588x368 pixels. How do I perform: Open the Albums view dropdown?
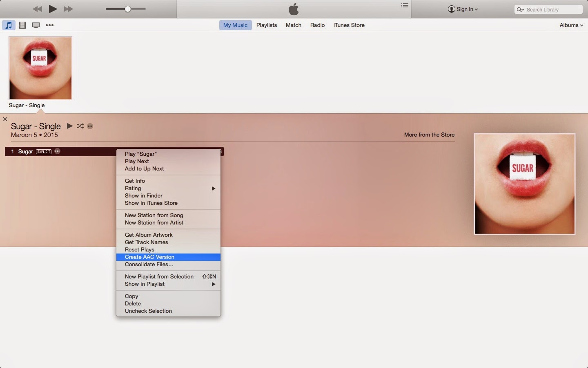coord(571,25)
